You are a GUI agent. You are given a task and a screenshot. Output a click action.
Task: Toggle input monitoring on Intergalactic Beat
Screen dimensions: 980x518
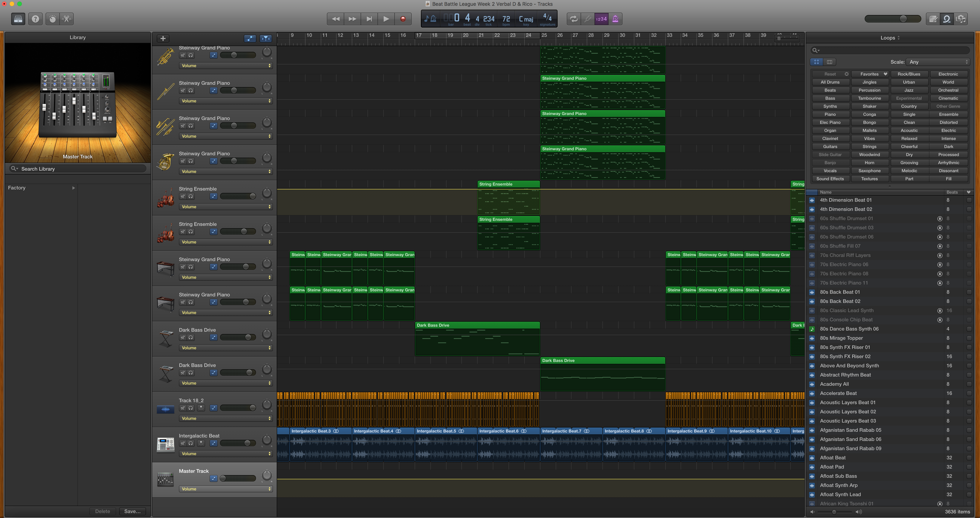pyautogui.click(x=201, y=443)
